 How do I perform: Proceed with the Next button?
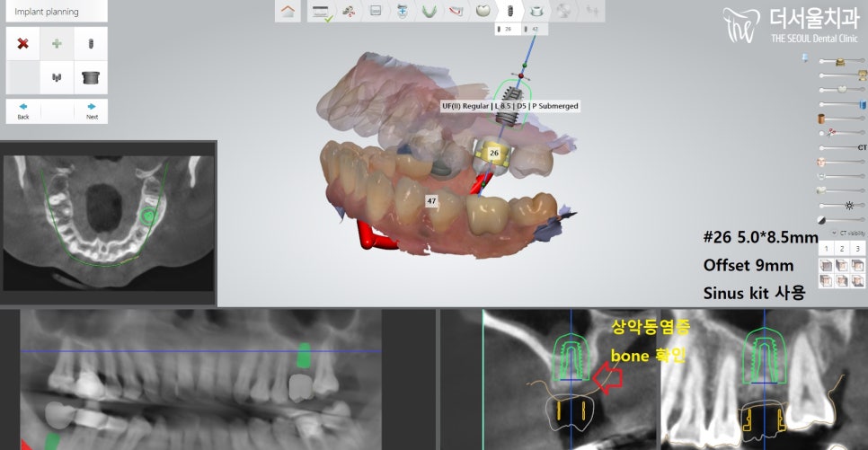point(92,111)
